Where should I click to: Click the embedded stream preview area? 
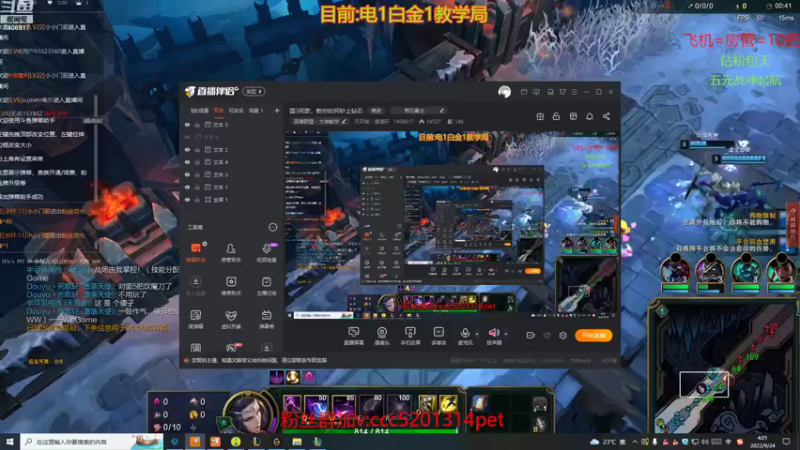(452, 225)
